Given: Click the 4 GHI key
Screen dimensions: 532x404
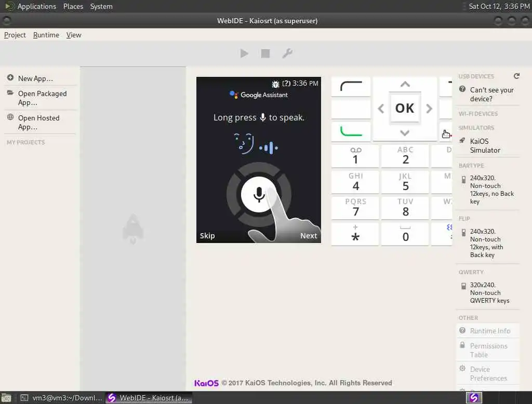Looking at the screenshot, I should click(x=355, y=182).
